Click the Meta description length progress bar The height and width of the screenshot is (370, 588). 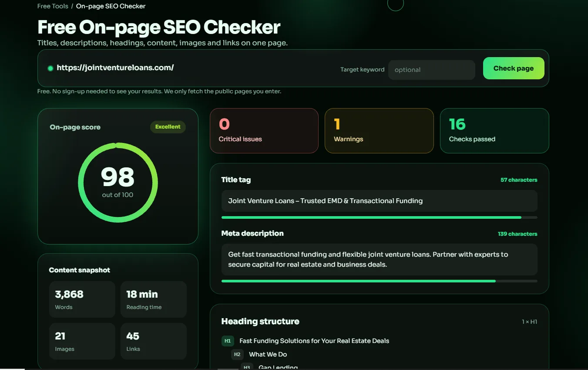coord(379,281)
